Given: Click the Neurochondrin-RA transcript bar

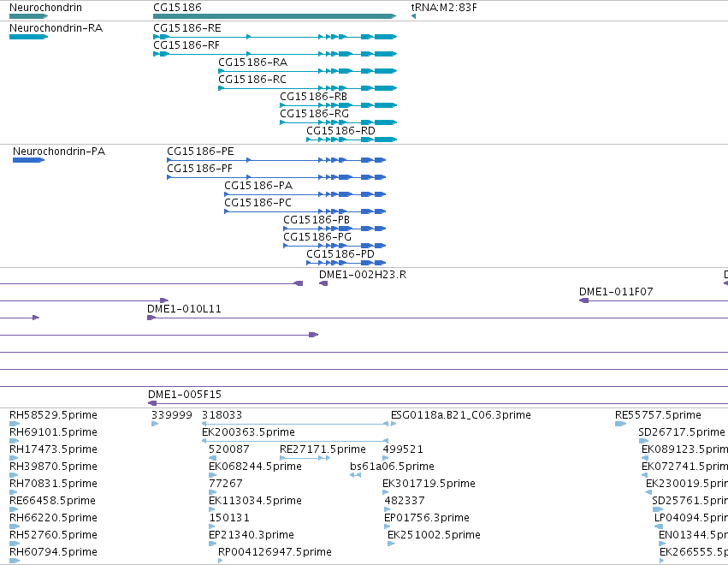Looking at the screenshot, I should tap(28, 37).
